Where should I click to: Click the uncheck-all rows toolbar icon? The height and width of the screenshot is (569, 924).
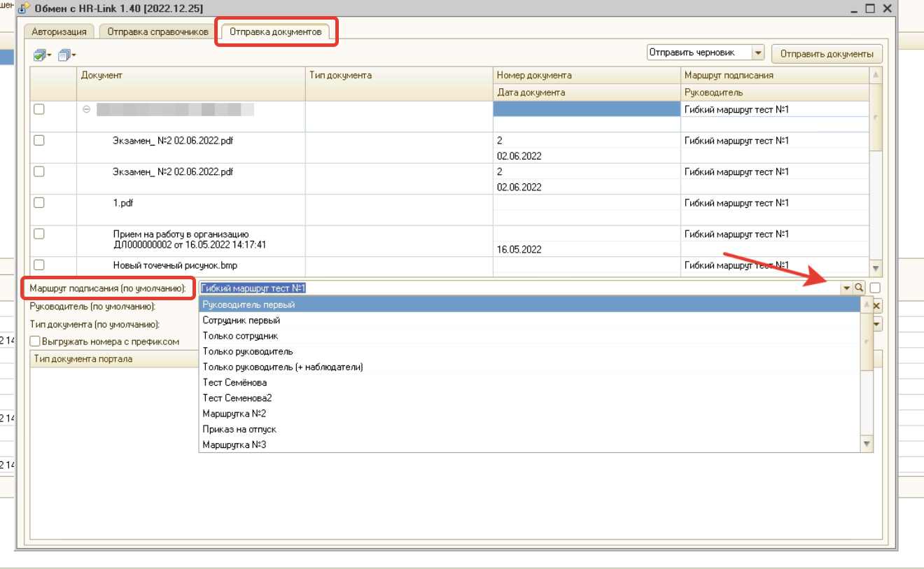point(66,55)
